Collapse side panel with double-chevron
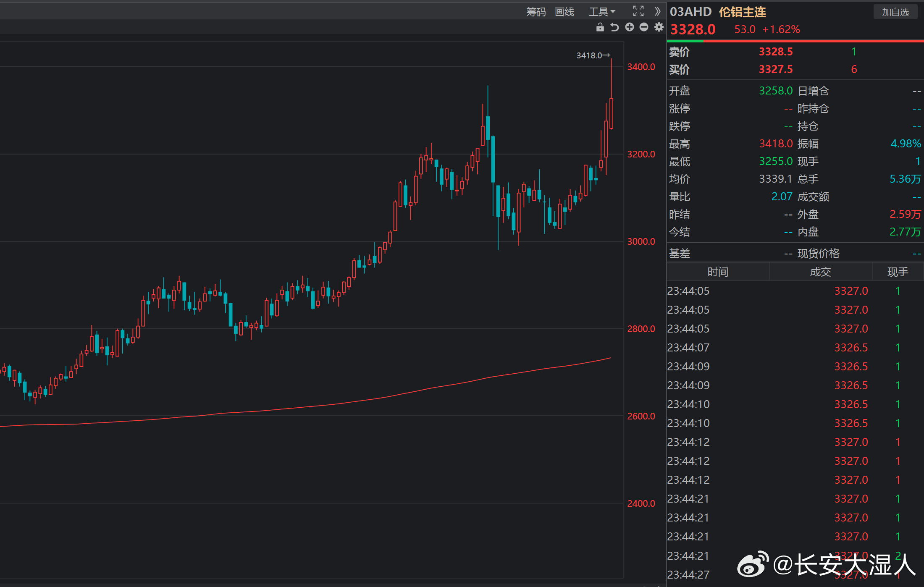Viewport: 924px width, 587px height. [658, 11]
